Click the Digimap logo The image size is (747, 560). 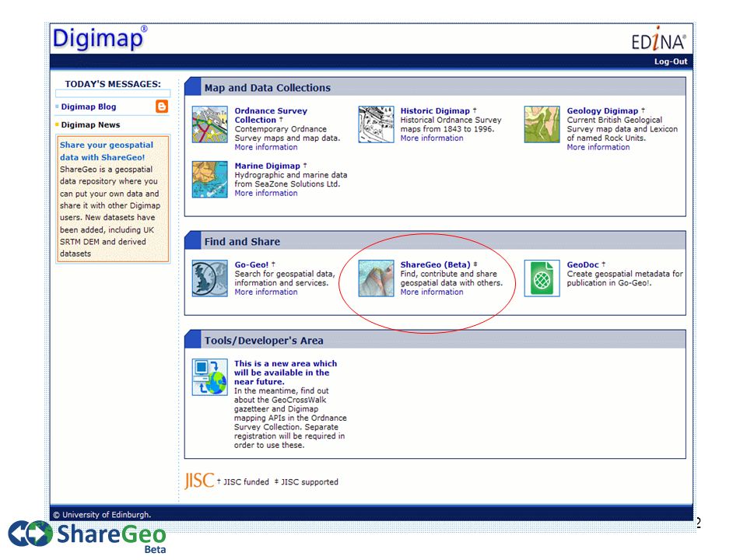click(100, 38)
